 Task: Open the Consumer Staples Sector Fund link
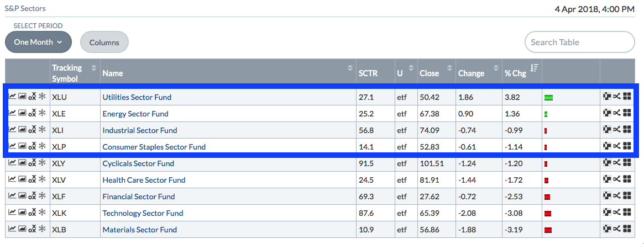tap(154, 146)
